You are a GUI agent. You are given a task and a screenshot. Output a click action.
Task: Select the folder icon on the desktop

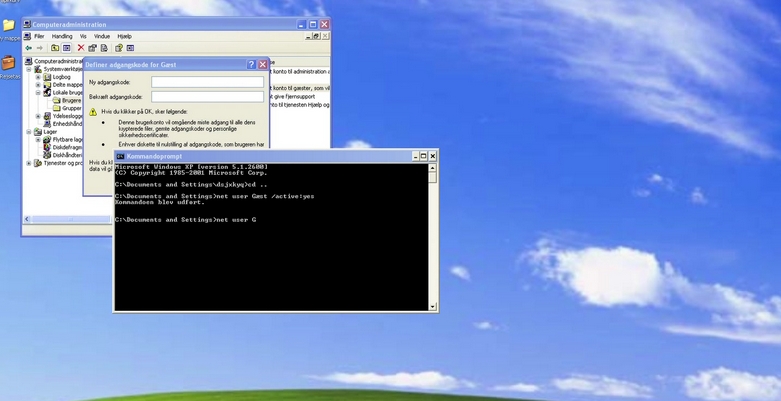click(x=8, y=25)
